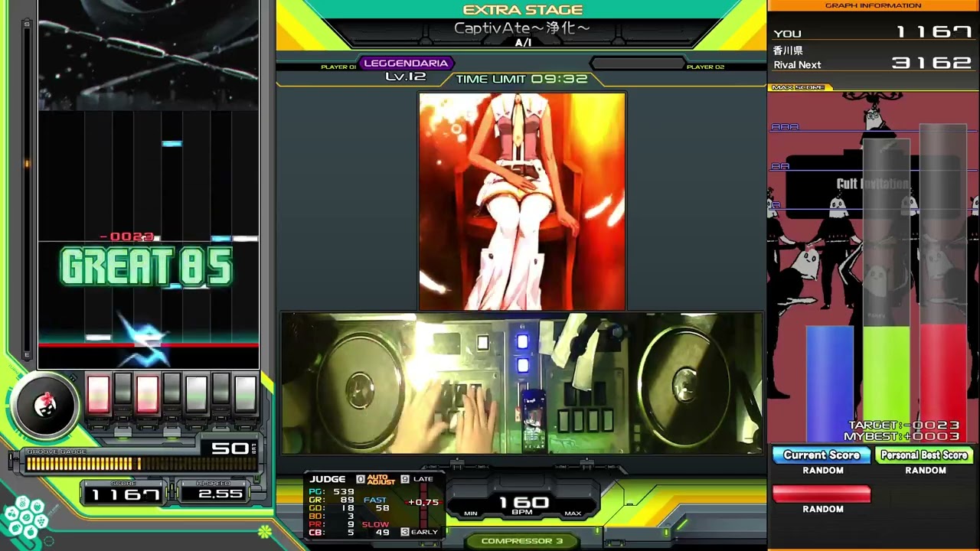Click the fast/slow timing offset meter
The image size is (980, 551).
click(x=423, y=505)
